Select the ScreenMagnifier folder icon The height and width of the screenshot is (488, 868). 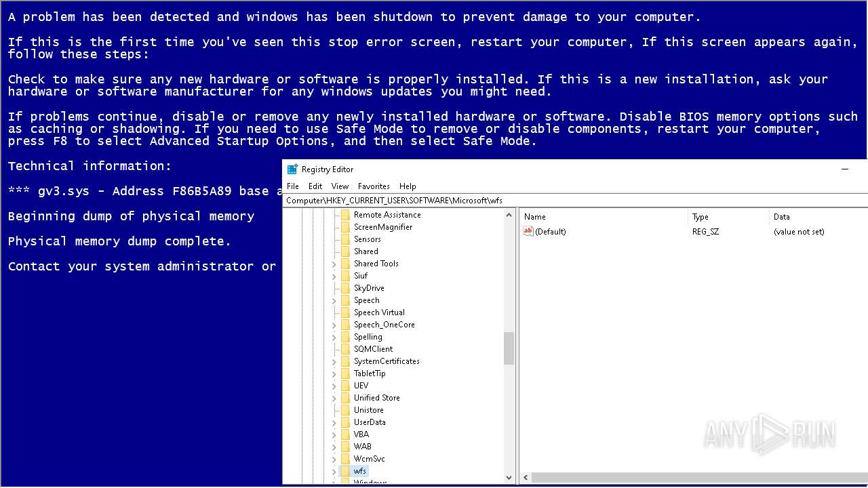pos(345,227)
